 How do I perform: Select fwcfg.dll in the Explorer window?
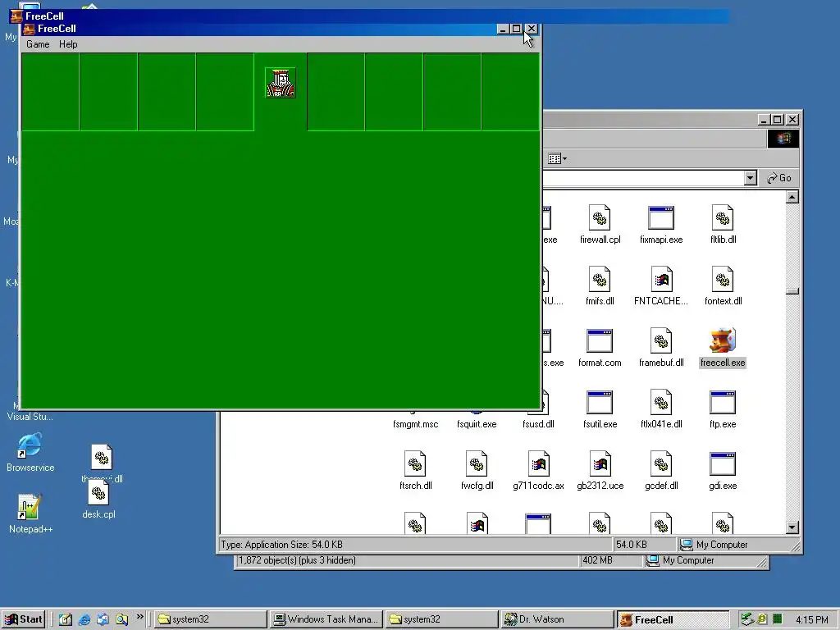click(x=477, y=471)
